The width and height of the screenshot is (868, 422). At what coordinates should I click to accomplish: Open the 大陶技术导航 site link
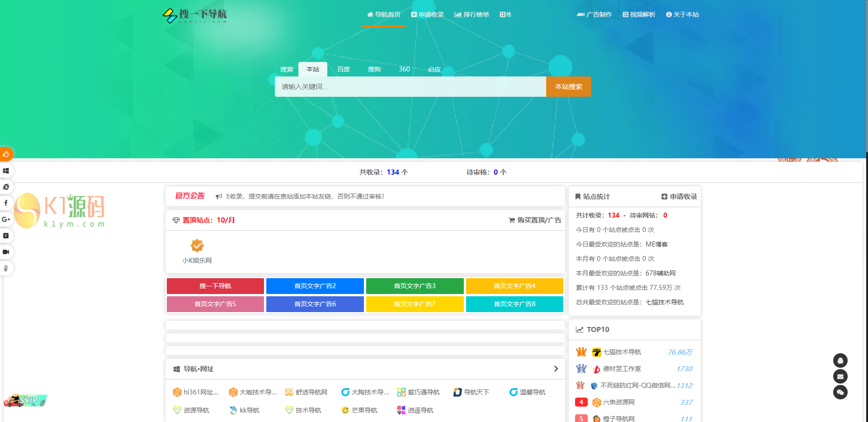click(370, 392)
